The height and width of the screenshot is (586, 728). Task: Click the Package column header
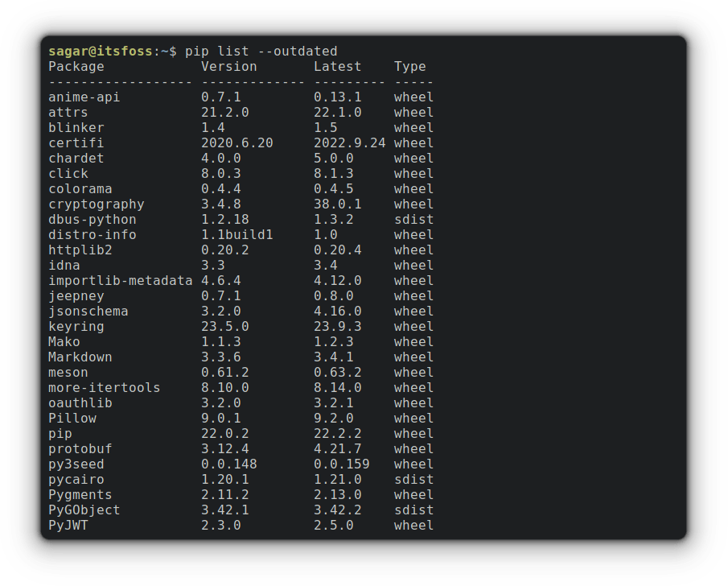coord(76,67)
